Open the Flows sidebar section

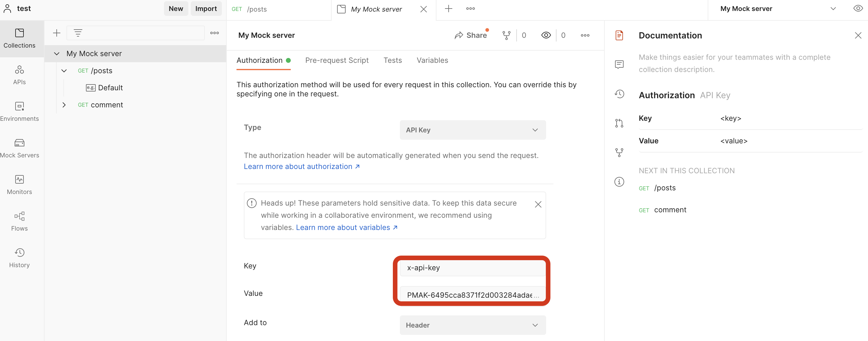(19, 221)
